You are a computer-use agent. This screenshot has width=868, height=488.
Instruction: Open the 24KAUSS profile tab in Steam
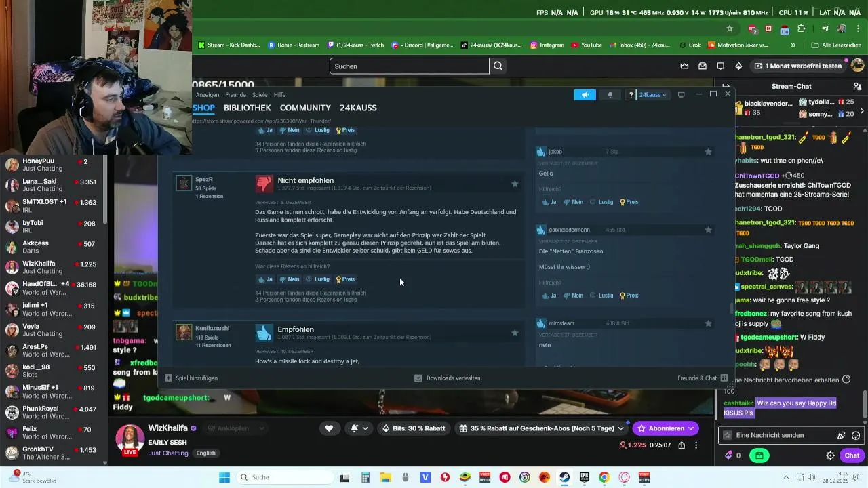click(x=358, y=108)
